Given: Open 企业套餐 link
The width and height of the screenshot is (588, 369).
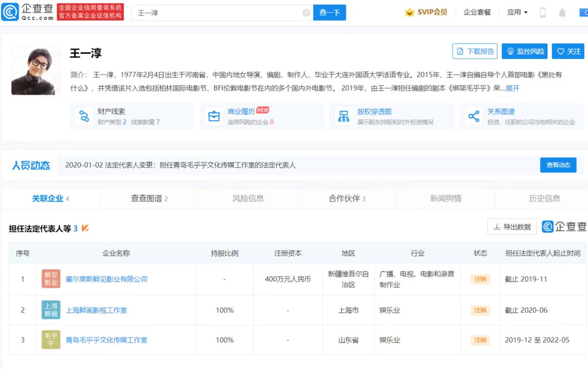Looking at the screenshot, I should [477, 12].
